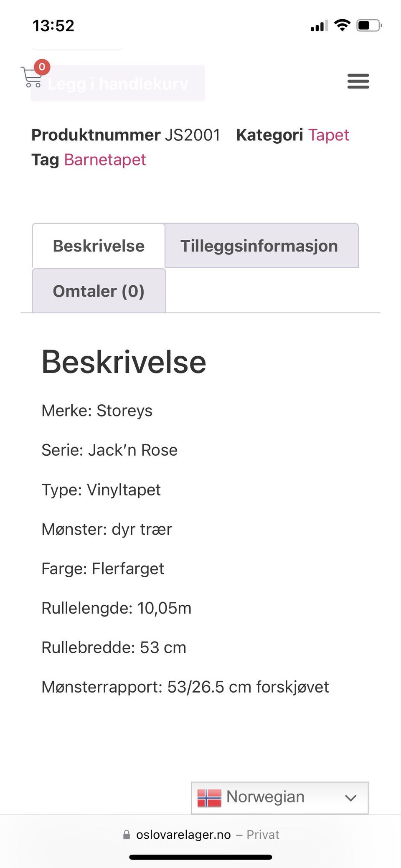Tap the Norwegian flag icon in language selector
Viewport: 401px width, 868px height.
(210, 797)
